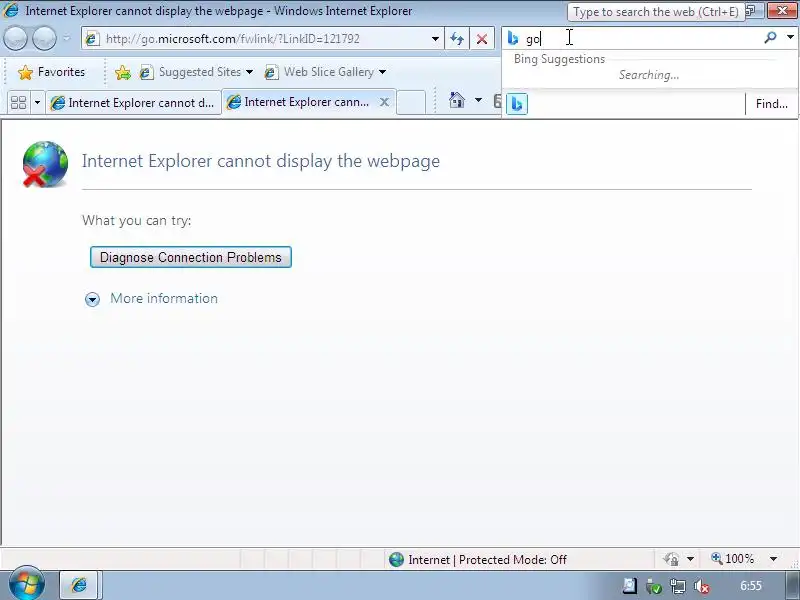Expand the Home button dropdown arrow

[478, 100]
